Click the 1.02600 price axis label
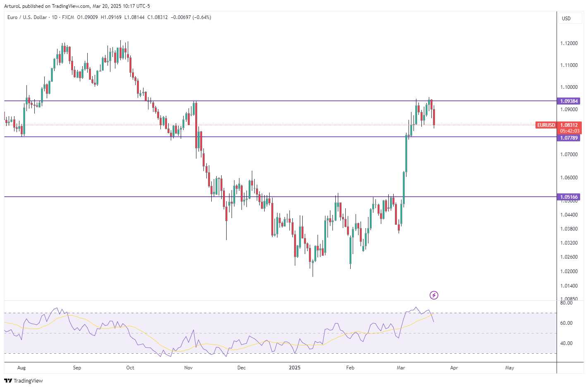 569,257
